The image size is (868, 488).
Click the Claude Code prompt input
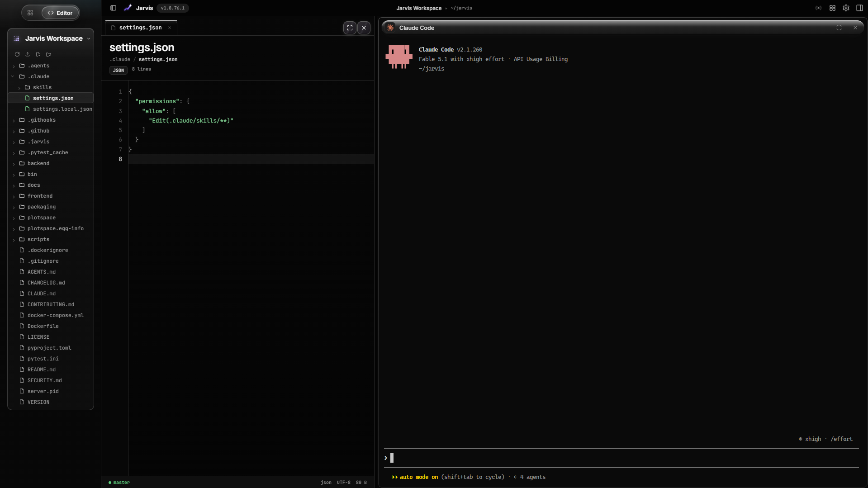[621, 458]
